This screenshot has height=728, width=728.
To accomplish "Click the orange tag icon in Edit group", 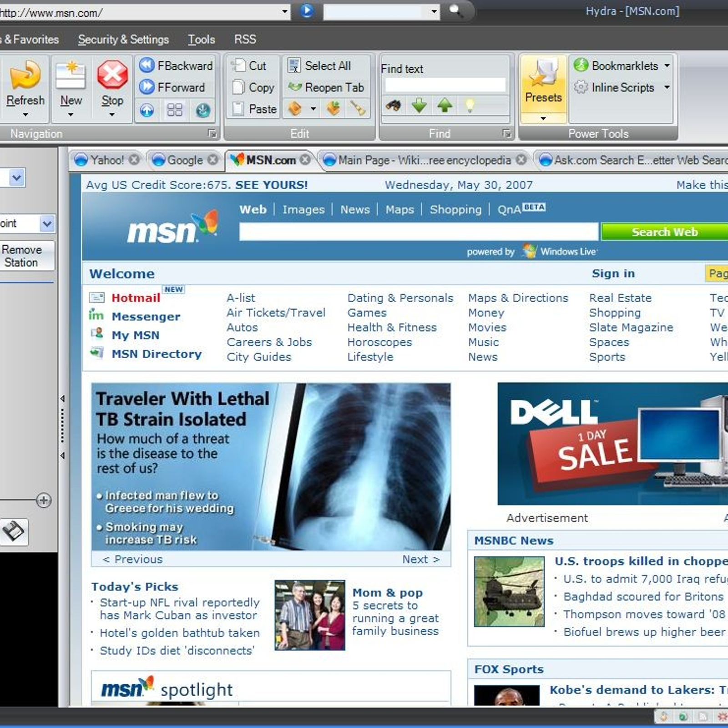I will (295, 108).
